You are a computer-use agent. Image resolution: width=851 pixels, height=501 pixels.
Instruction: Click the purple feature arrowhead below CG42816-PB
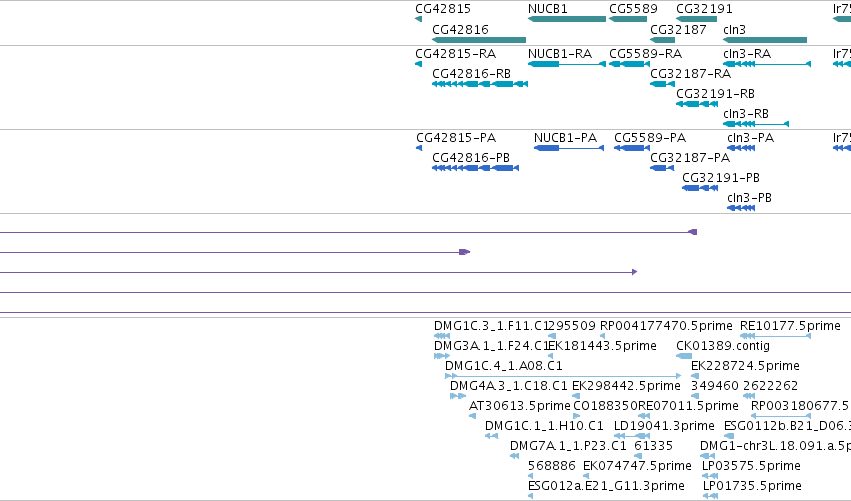pos(465,252)
